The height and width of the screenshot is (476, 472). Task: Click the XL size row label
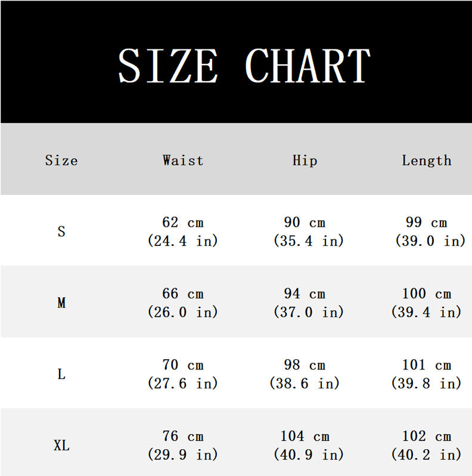(61, 445)
